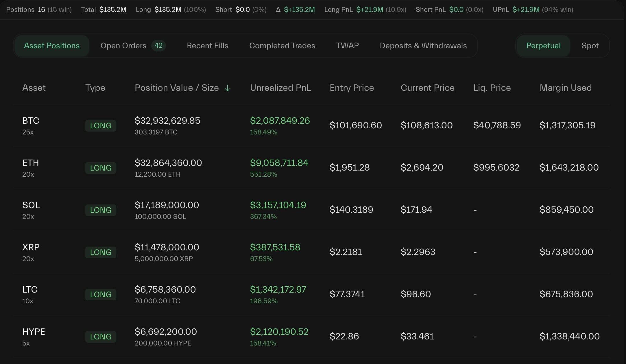This screenshot has width=626, height=364.
Task: Sort by Margin Used column header
Action: point(566,88)
